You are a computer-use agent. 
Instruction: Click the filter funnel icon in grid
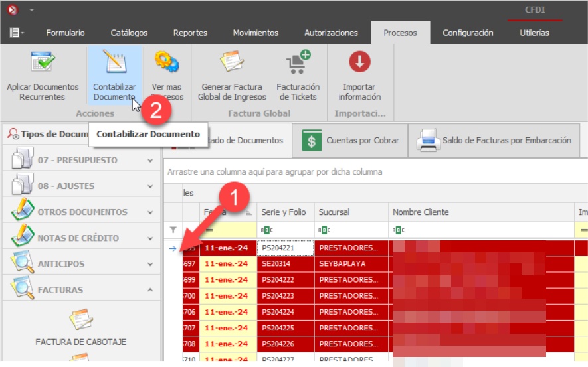point(173,230)
